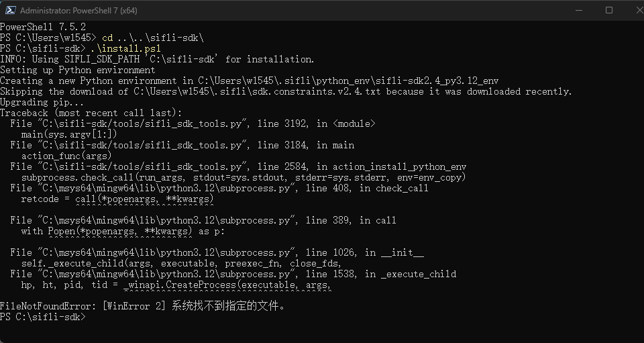Click the 'main(sys.argv[1:])' code line
Image resolution: width=644 pixels, height=343 pixels.
point(69,134)
